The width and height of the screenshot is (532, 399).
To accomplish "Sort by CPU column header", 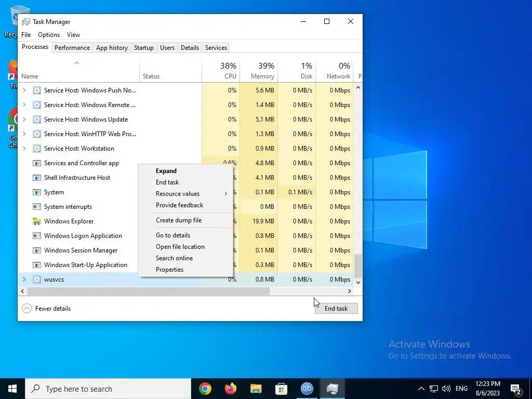I will coord(221,71).
